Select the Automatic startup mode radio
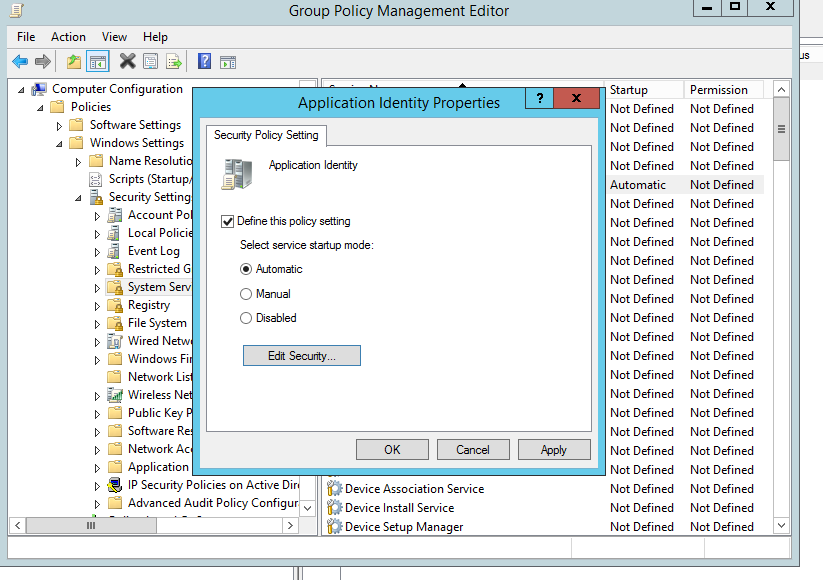823x580 pixels. pos(246,269)
